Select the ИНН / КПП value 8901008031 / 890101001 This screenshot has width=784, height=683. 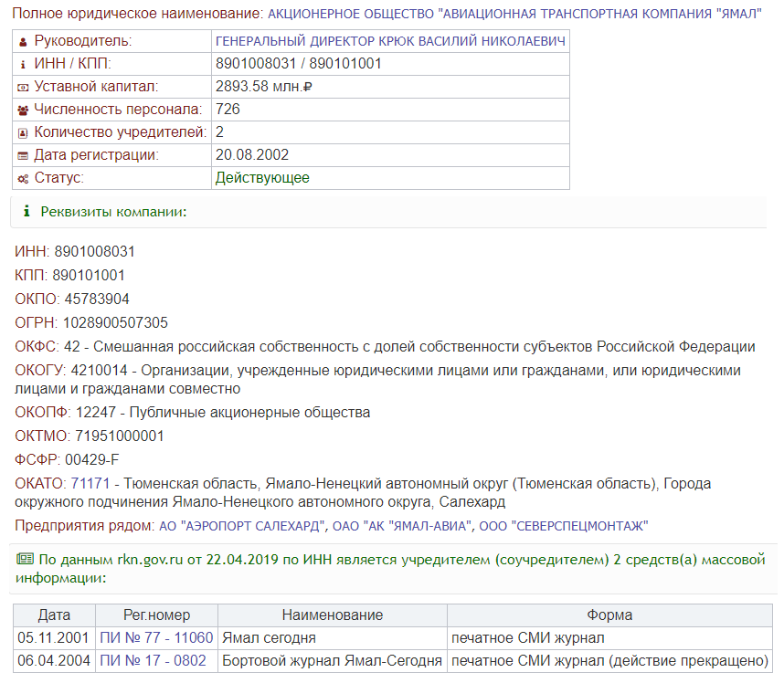(x=299, y=64)
